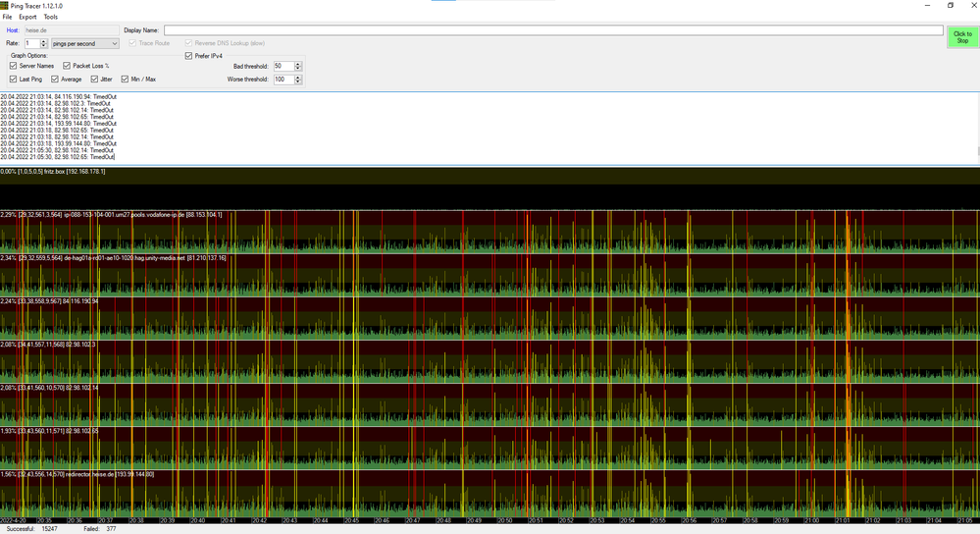Screen dimensions: 980x534
Task: Increase the Worse threshold value
Action: coord(298,77)
